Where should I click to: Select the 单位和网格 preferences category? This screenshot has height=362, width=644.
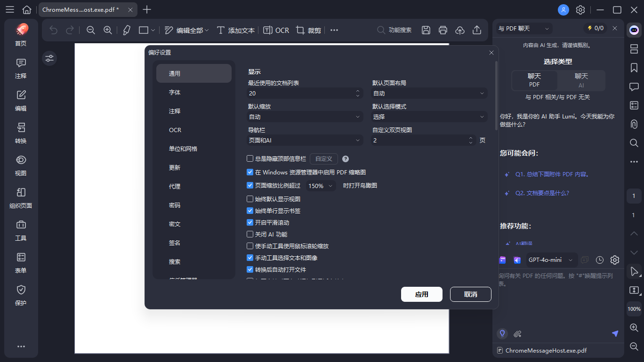point(194,149)
